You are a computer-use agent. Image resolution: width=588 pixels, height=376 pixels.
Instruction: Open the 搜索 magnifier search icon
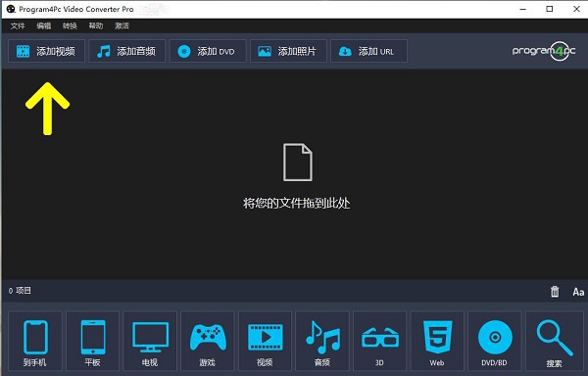tap(554, 341)
